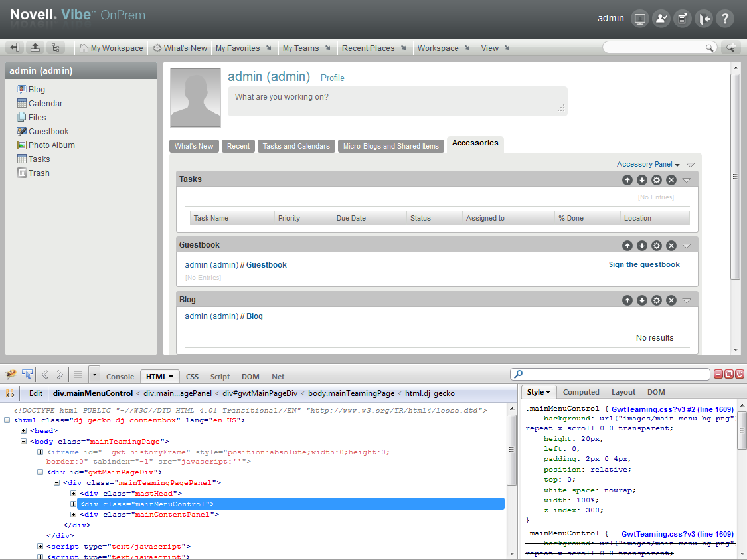This screenshot has width=747, height=560.
Task: Open the My Favorites dropdown menu
Action: coord(243,48)
